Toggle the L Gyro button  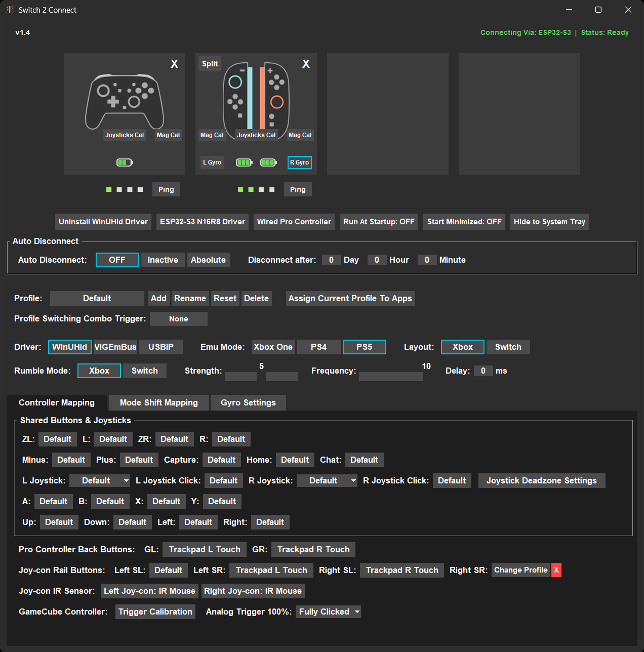pyautogui.click(x=212, y=162)
